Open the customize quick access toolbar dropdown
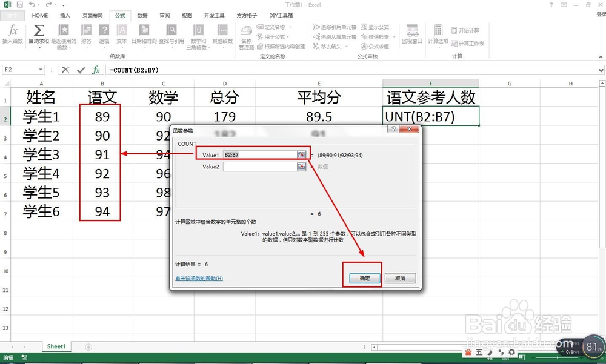The width and height of the screenshot is (606, 364). (x=63, y=5)
